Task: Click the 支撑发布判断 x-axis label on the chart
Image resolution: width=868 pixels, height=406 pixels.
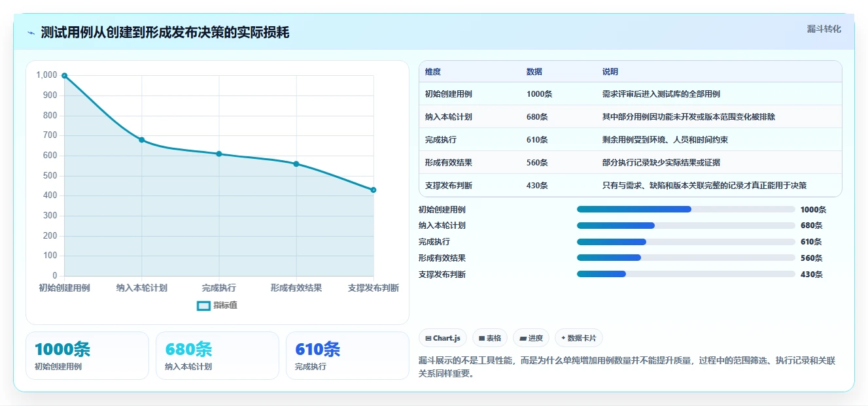Action: pyautogui.click(x=373, y=288)
